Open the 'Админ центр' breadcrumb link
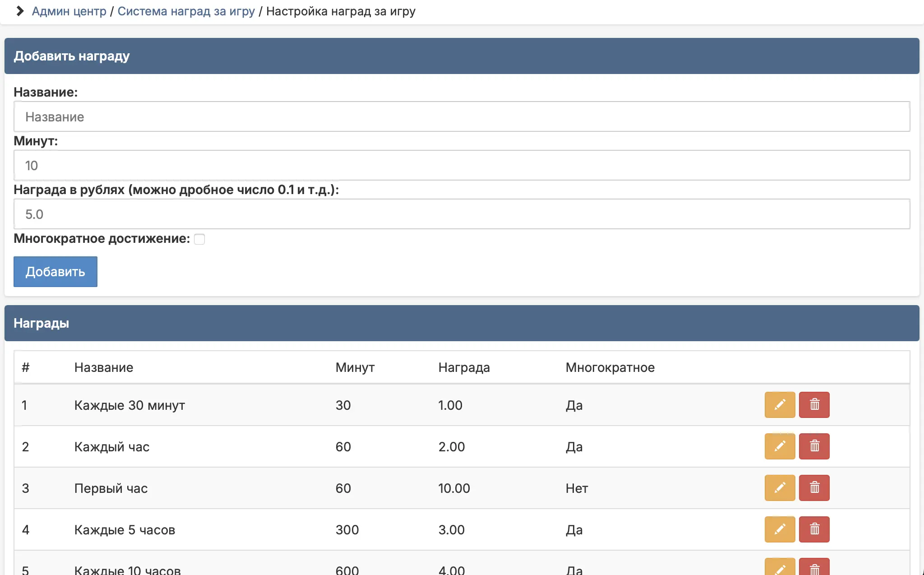 click(69, 11)
